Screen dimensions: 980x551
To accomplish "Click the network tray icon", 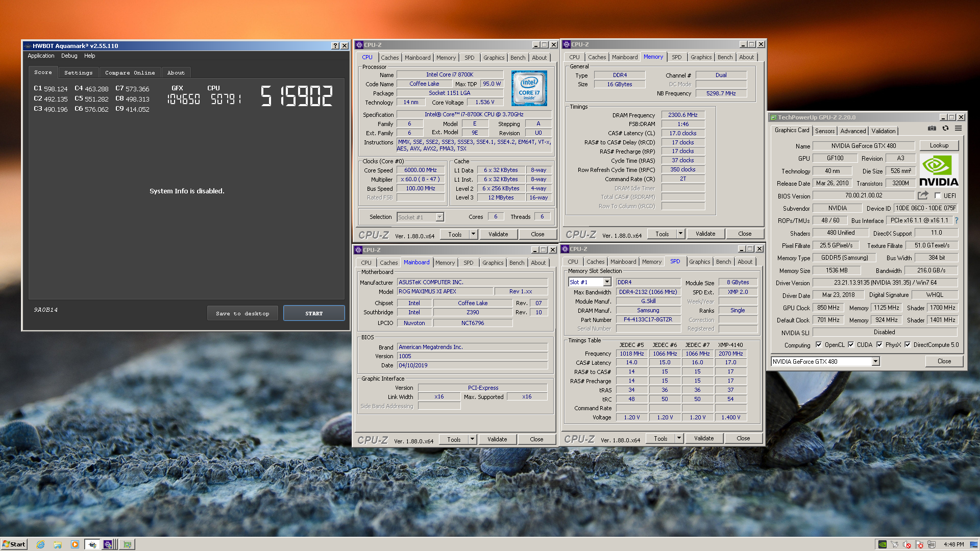I will [x=932, y=544].
